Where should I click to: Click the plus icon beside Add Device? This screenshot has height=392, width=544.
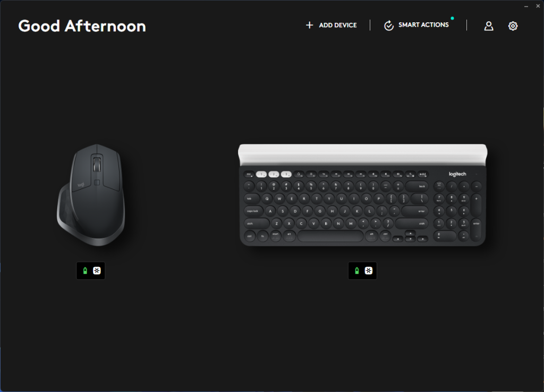coord(309,25)
